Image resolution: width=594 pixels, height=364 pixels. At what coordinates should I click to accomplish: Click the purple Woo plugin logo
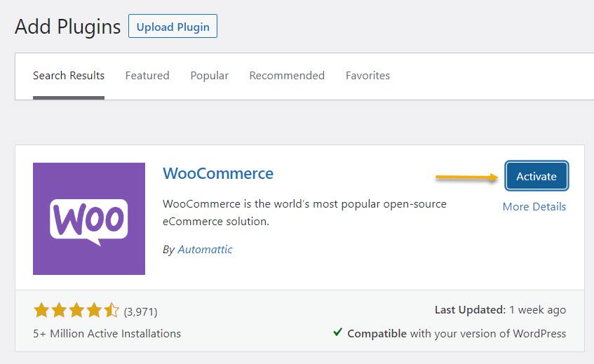pos(89,219)
